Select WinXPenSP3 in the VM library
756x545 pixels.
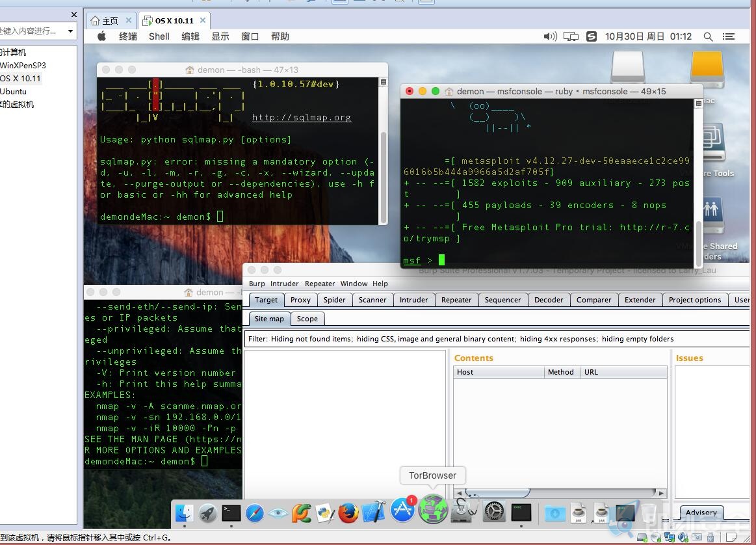23,65
